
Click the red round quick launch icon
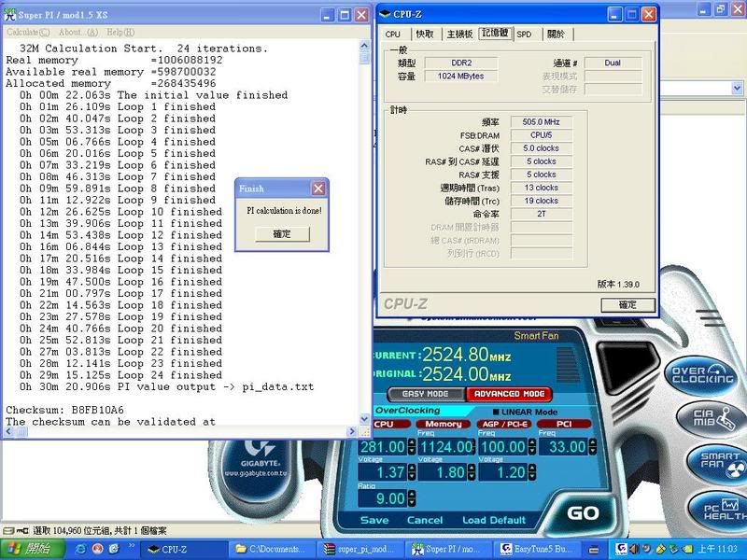pyautogui.click(x=98, y=549)
